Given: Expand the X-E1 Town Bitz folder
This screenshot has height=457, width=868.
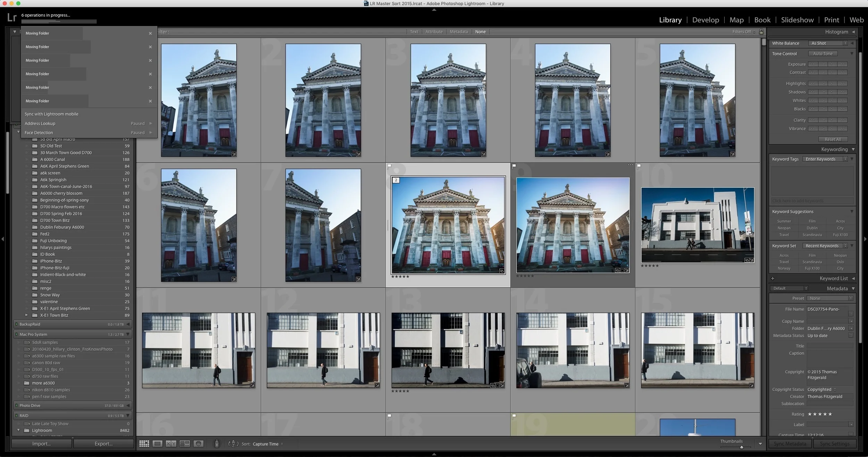Looking at the screenshot, I should [x=26, y=315].
